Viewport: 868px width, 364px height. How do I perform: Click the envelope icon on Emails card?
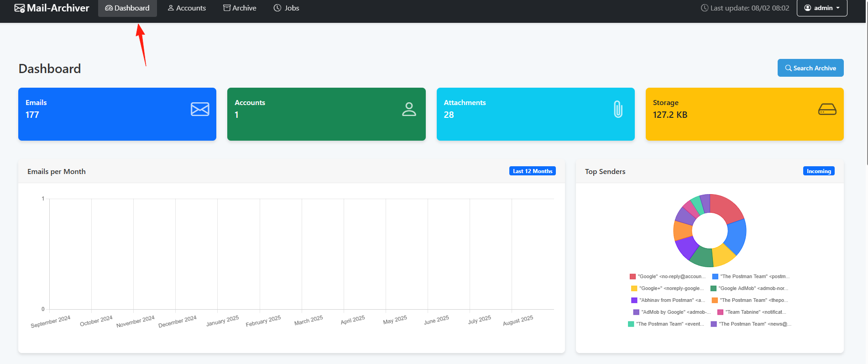click(x=200, y=109)
